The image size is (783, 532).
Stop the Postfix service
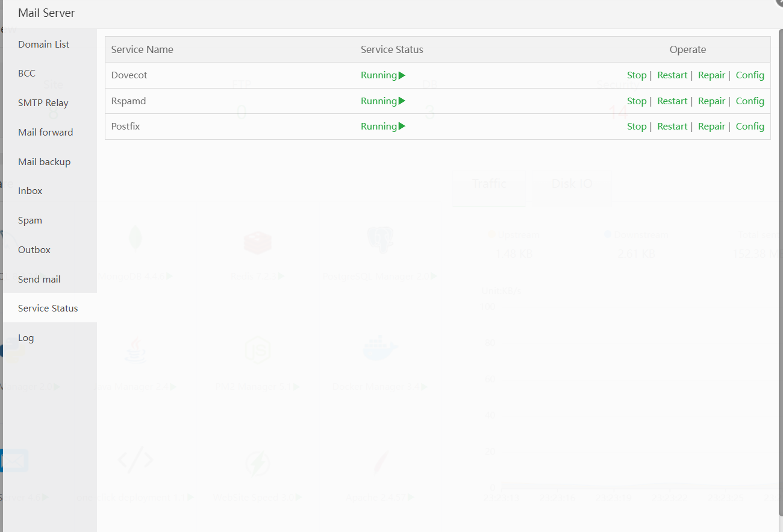coord(637,127)
